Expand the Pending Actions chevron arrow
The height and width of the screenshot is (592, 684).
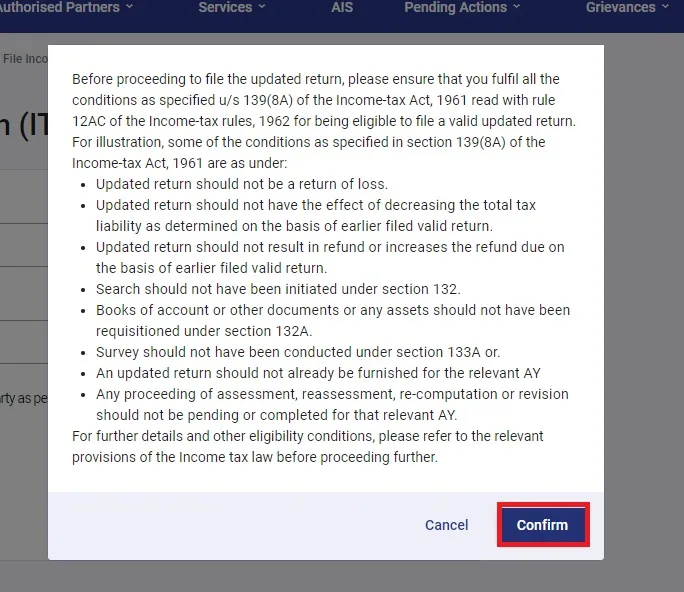[x=517, y=7]
